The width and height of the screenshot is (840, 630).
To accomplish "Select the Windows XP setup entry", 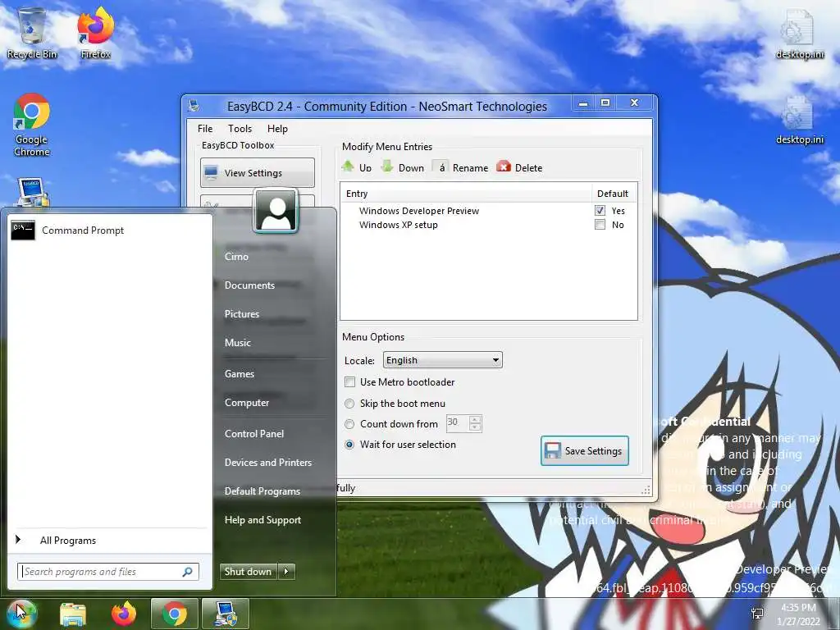I will pyautogui.click(x=398, y=225).
